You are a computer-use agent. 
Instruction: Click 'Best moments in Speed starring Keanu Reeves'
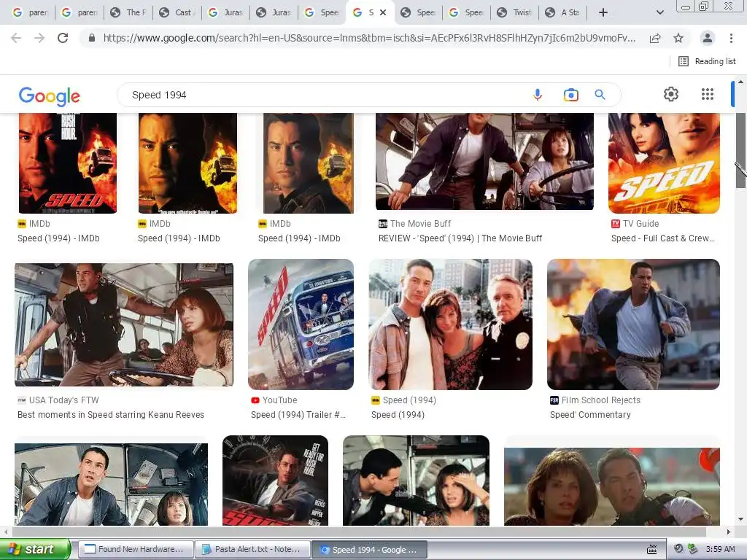tap(111, 415)
